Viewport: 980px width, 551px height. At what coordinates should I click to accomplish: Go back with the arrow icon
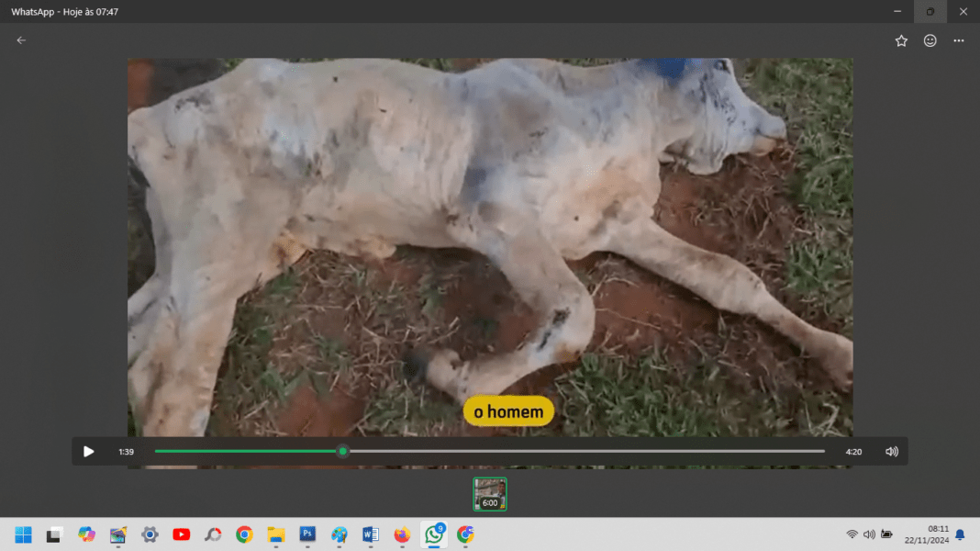click(x=21, y=40)
